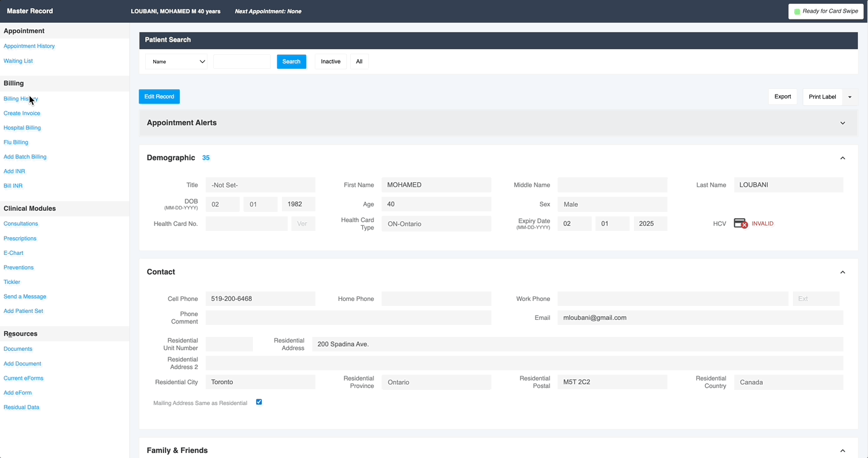
Task: Collapse the Family & Friends section
Action: [x=842, y=450]
